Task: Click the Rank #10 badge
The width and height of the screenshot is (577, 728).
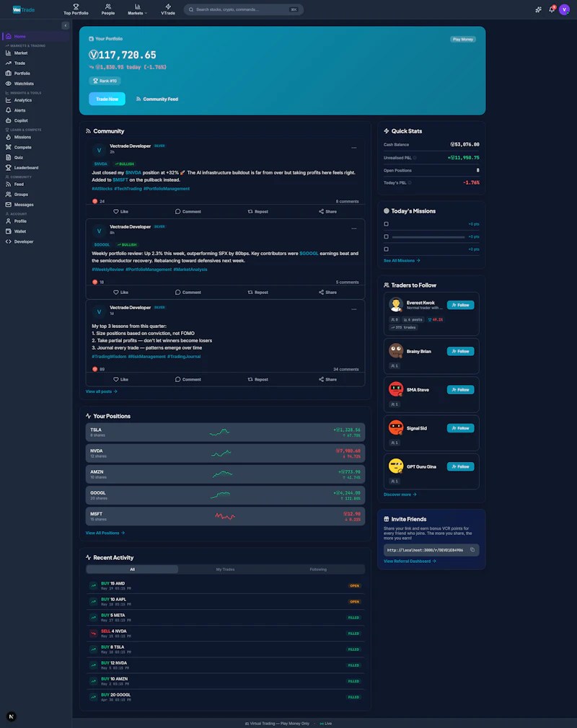Action: (105, 81)
